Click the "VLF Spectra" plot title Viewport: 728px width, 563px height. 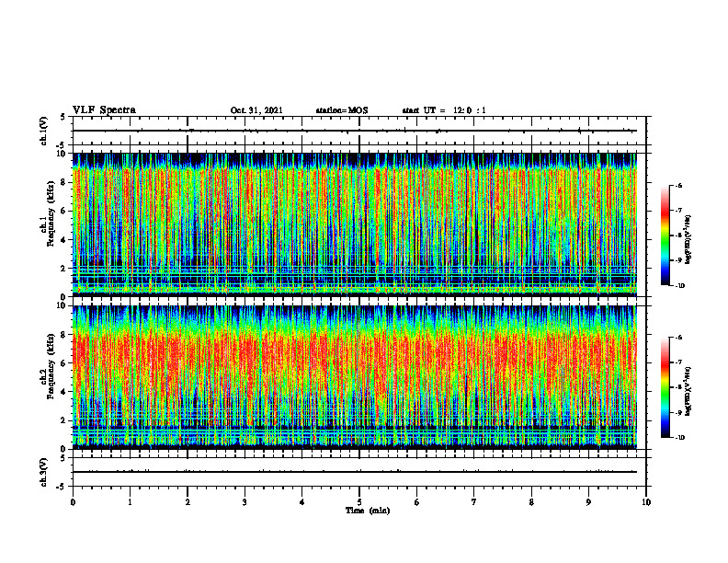[104, 110]
